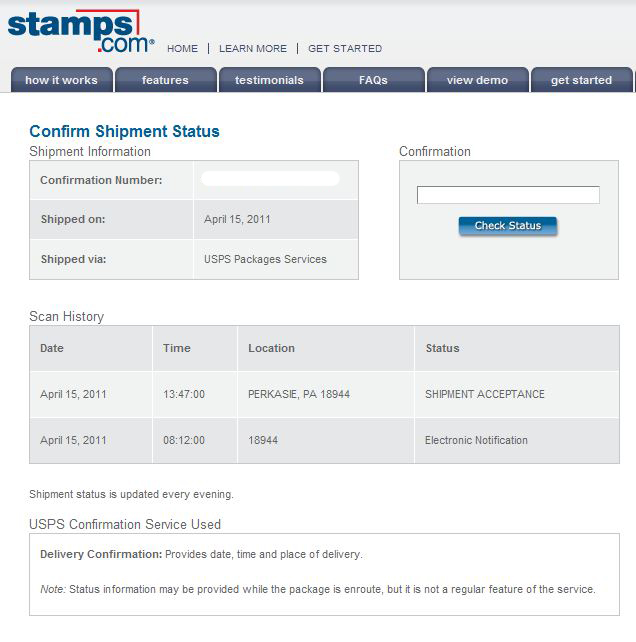Viewport: 636px width, 642px height.
Task: Switch to the how it works tab
Action: 61,80
